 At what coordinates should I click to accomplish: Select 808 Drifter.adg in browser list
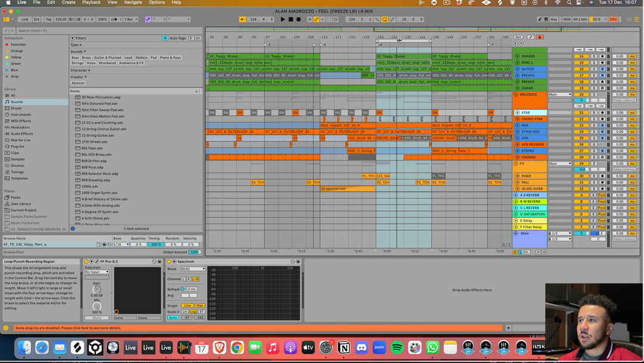(94, 161)
